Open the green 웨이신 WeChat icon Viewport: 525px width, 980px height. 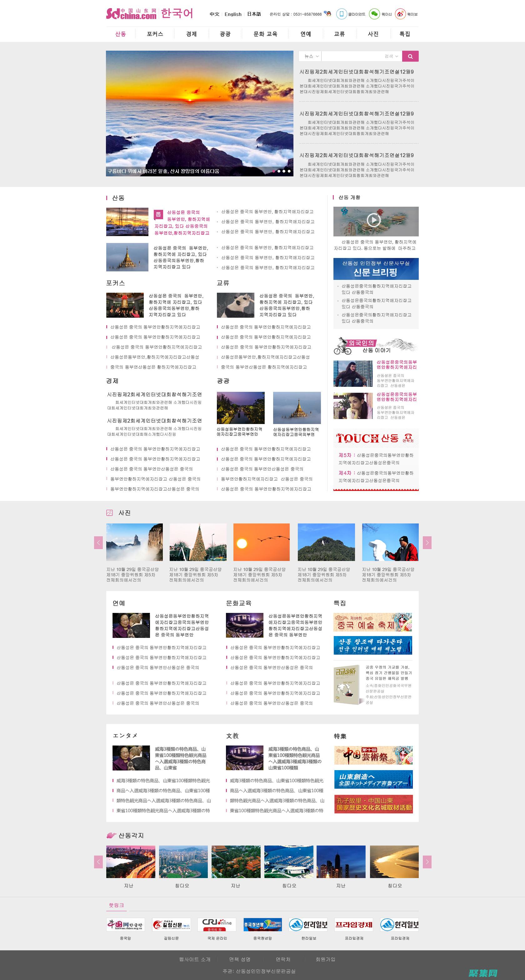tap(374, 14)
